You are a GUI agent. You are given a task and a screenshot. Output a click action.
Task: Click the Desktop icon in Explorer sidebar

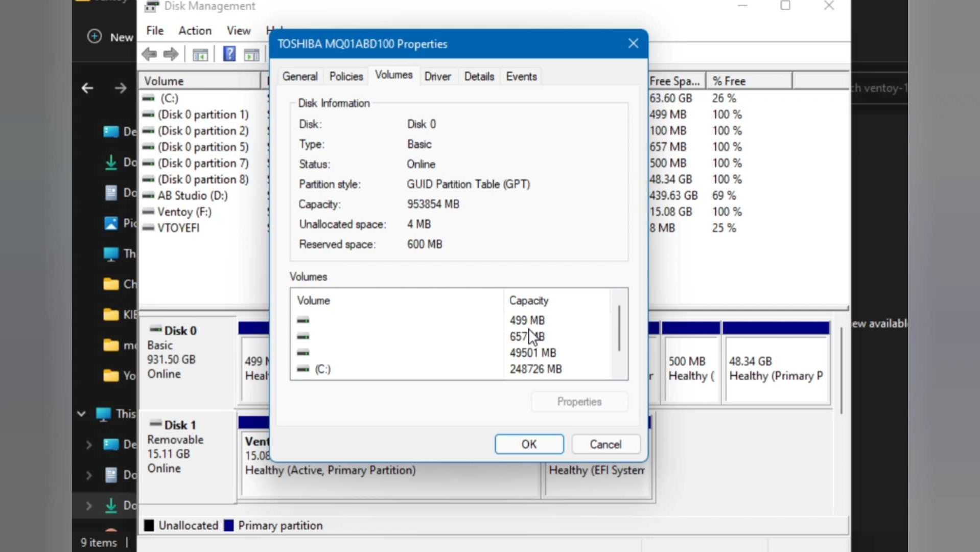pyautogui.click(x=111, y=132)
